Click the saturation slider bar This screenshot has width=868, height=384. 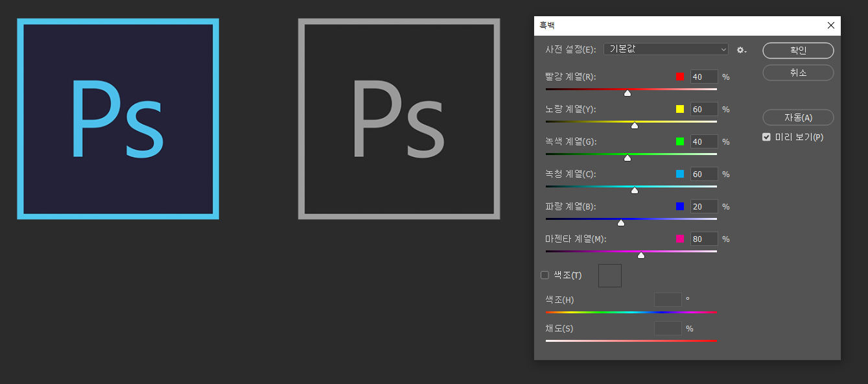pos(631,341)
